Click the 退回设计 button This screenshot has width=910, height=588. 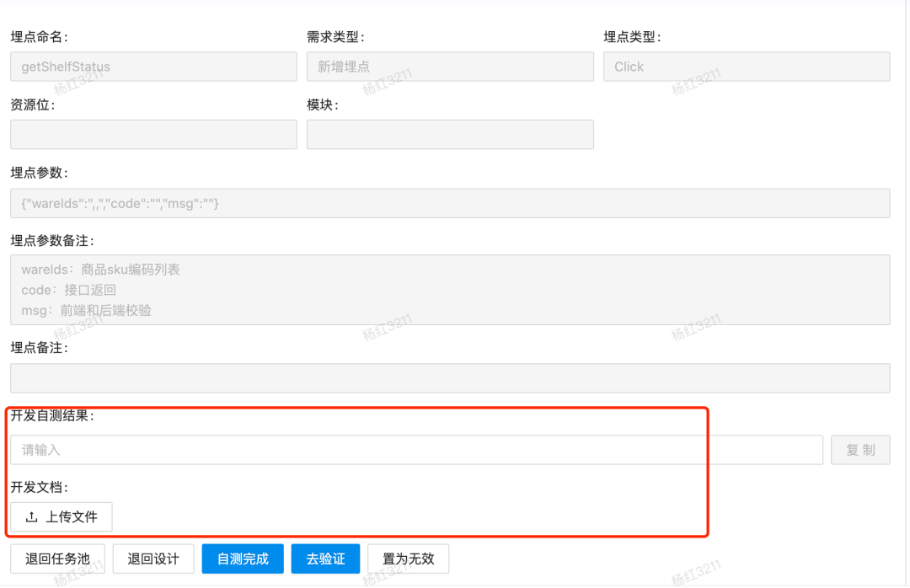point(153,559)
